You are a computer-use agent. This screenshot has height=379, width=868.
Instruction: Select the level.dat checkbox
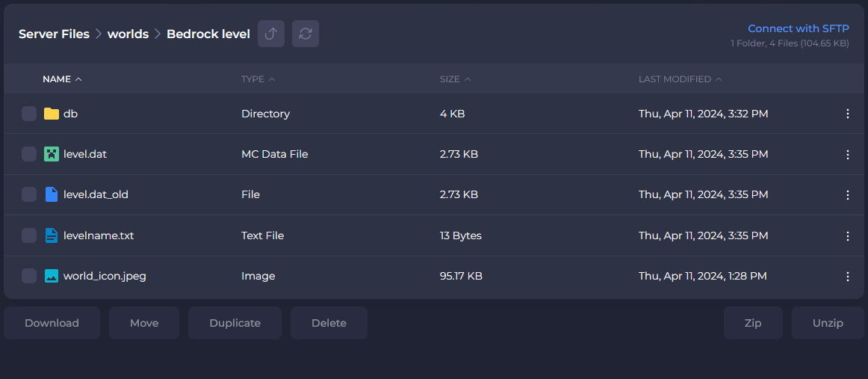(29, 154)
